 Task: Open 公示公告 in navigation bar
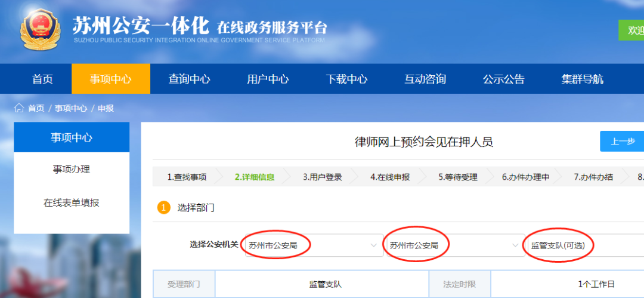[504, 79]
